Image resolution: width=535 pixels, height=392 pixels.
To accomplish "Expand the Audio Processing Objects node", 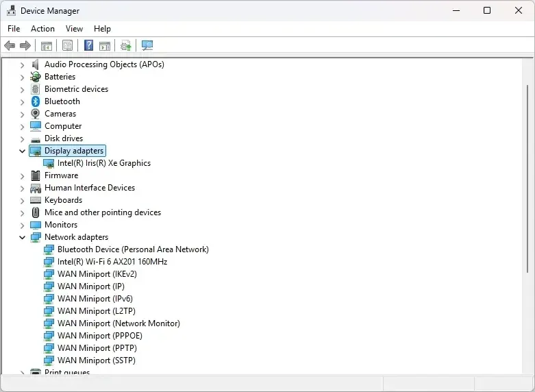I will (22, 65).
